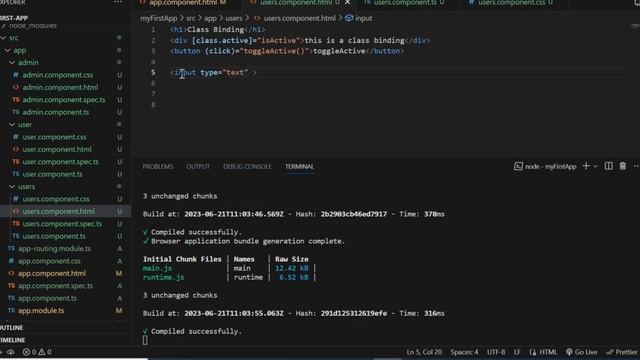Open panel more actions menu

click(636, 166)
